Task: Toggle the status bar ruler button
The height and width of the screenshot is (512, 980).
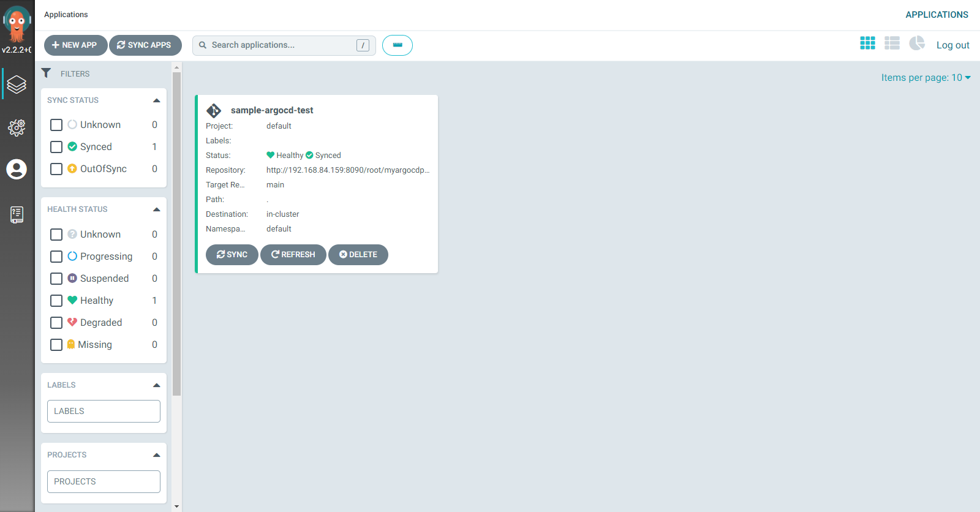Action: tap(398, 45)
